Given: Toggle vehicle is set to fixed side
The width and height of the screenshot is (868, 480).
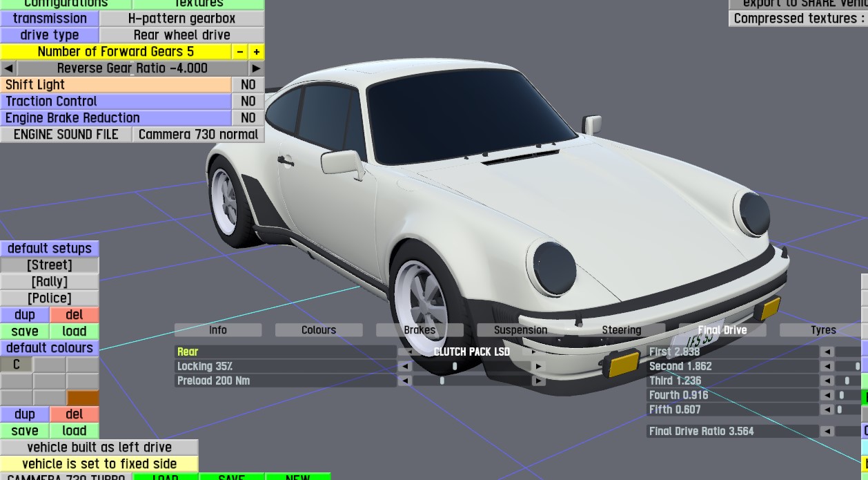Looking at the screenshot, I should [99, 464].
